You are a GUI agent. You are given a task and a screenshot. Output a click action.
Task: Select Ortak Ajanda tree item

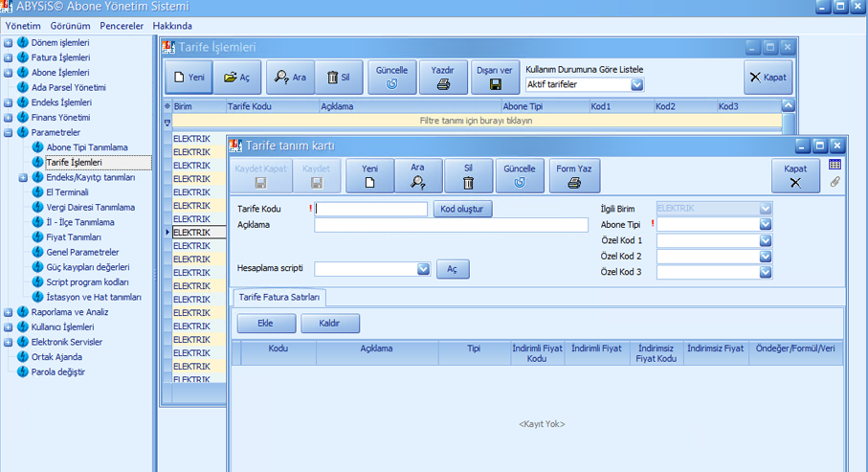(56, 357)
